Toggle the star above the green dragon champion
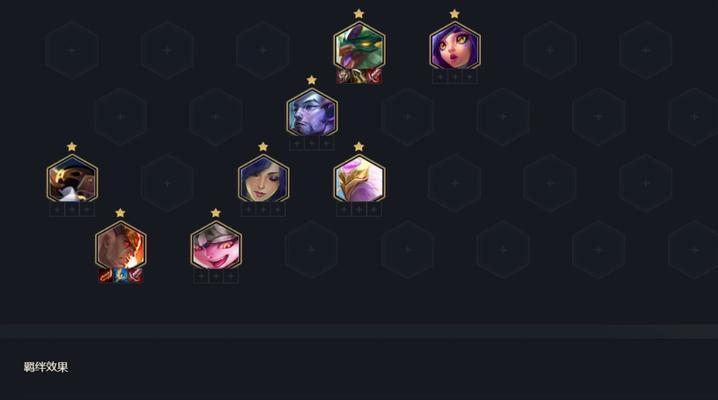718x400 pixels. click(x=359, y=14)
